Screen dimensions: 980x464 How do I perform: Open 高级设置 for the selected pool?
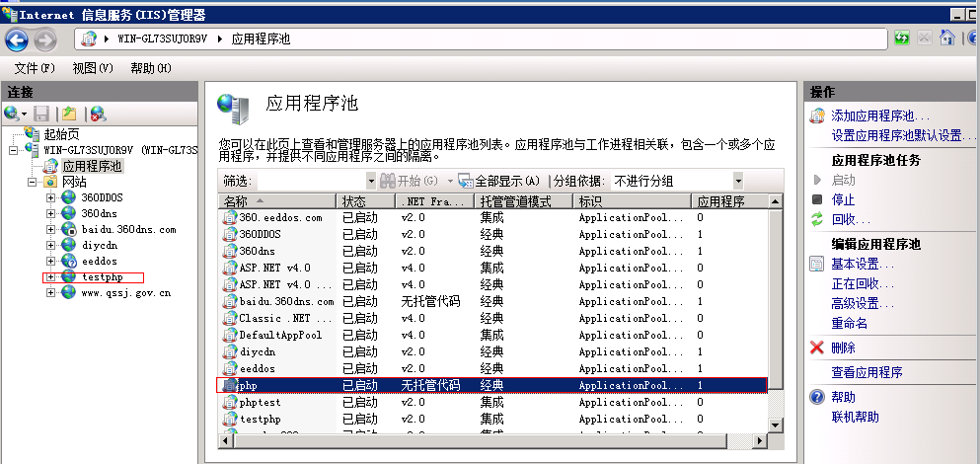tap(855, 303)
